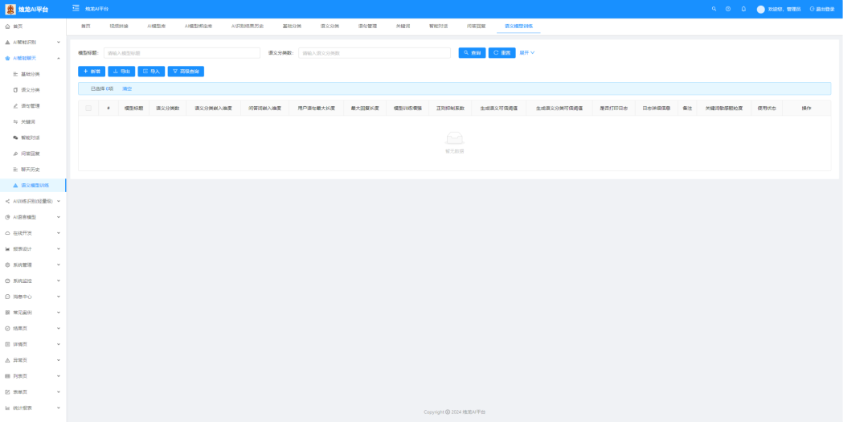Click the 导入 import button

(x=151, y=72)
